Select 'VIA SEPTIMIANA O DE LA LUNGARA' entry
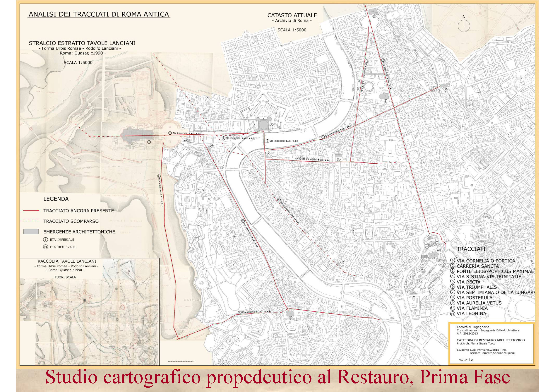 tap(496, 292)
